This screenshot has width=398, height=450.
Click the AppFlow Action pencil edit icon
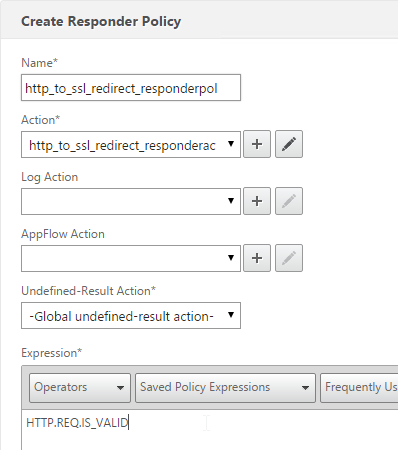(x=289, y=258)
